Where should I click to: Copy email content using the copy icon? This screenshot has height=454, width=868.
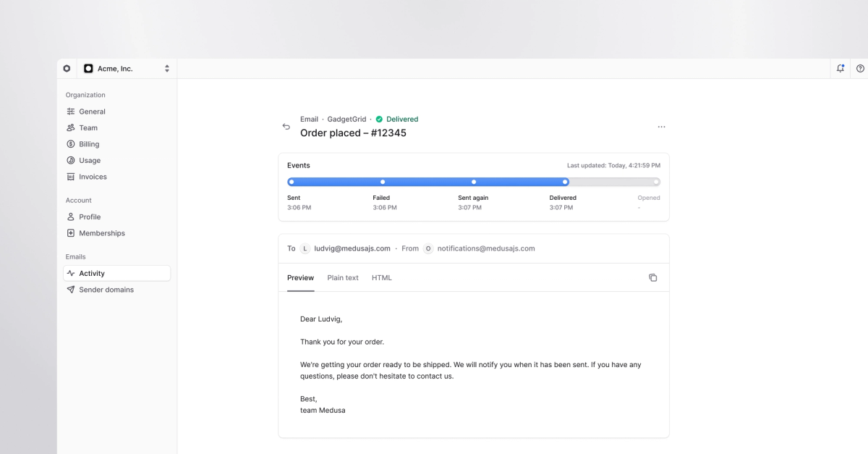[653, 277]
